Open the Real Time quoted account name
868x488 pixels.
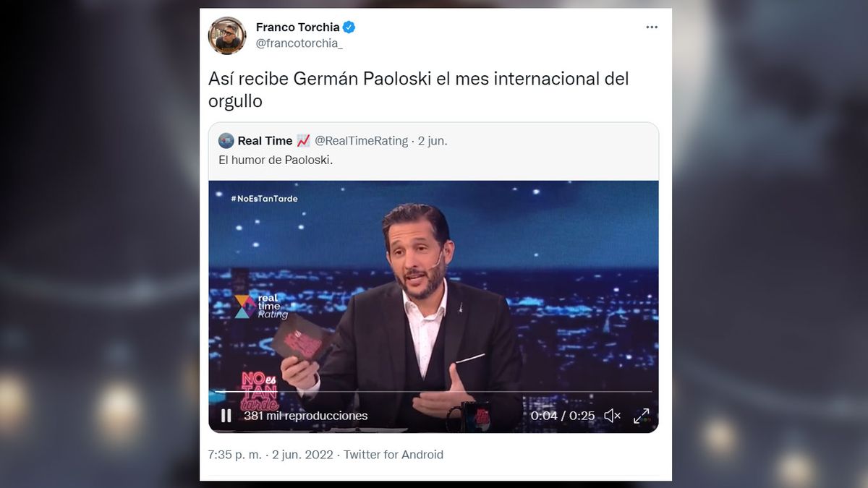[x=265, y=141]
